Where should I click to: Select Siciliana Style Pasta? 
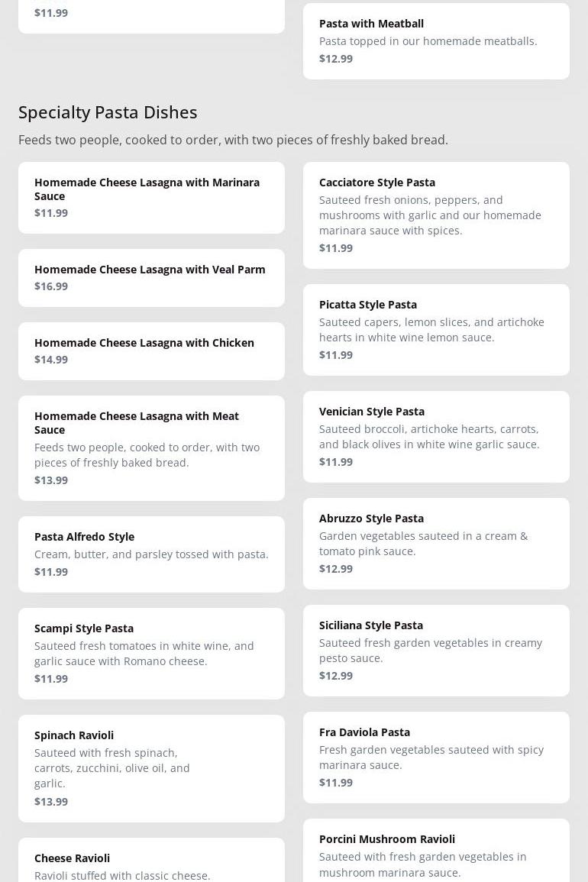(436, 650)
